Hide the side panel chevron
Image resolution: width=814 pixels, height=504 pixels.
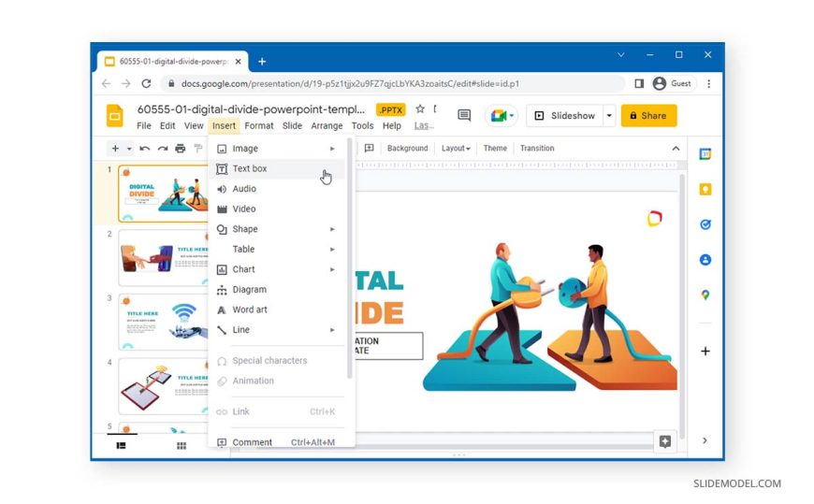click(705, 440)
